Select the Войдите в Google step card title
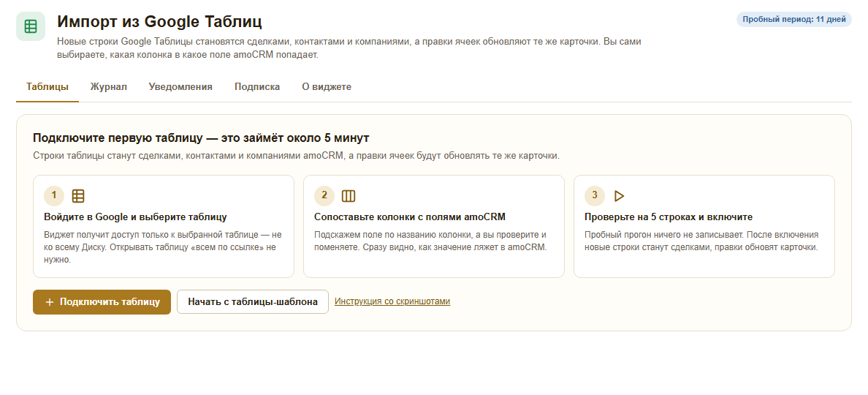Viewport: 868px width, 395px height. click(136, 217)
